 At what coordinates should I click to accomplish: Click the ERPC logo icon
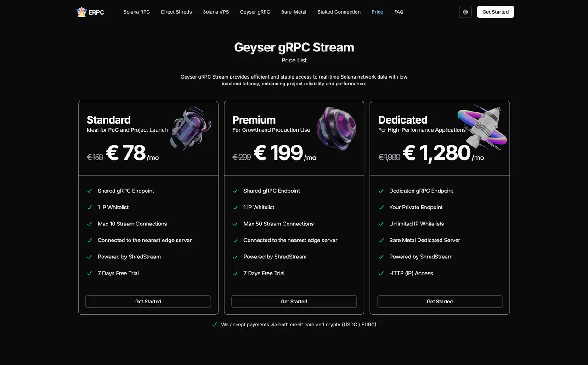coord(82,12)
